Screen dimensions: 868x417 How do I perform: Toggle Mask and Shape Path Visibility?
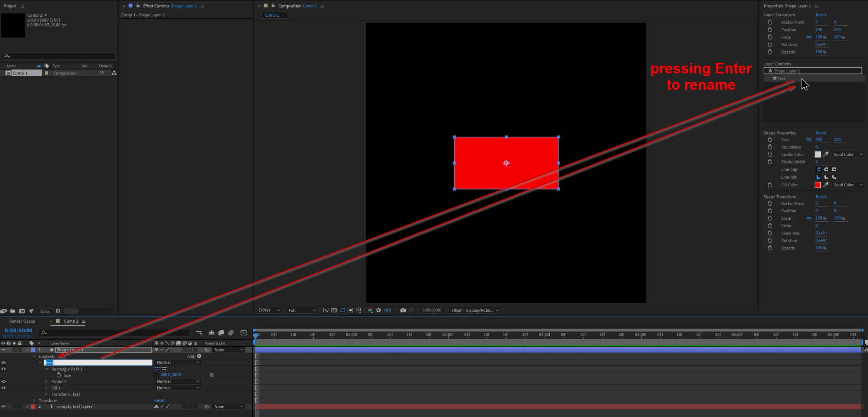click(342, 310)
